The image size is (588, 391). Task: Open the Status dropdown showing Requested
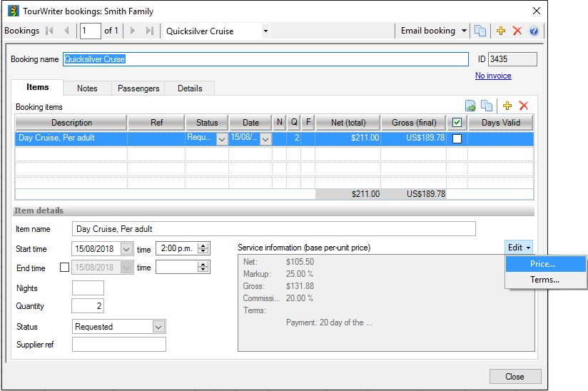tap(158, 327)
